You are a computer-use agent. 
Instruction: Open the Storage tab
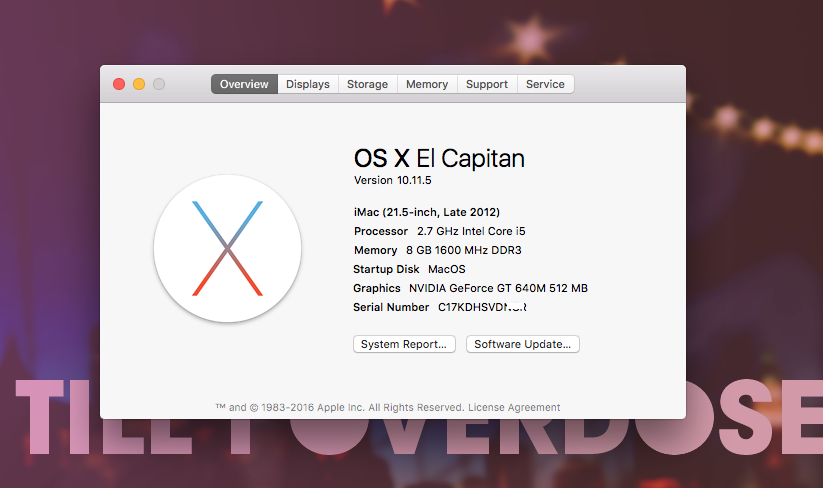coord(367,84)
